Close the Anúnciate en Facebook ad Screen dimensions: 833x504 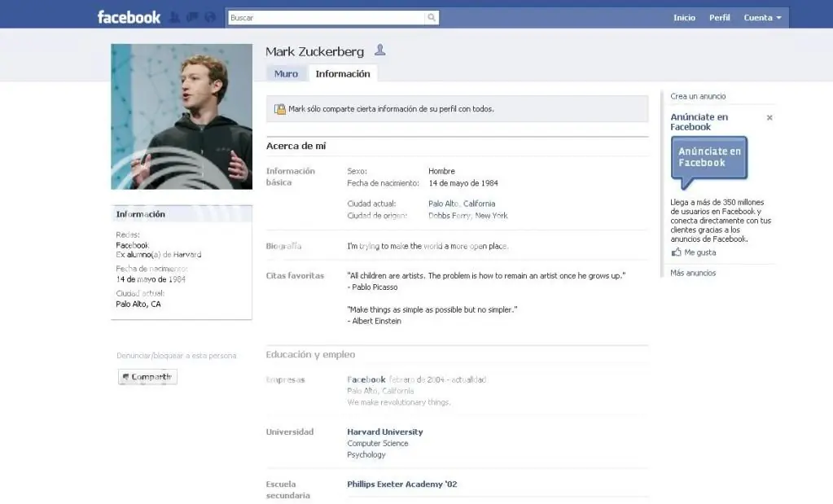point(769,117)
